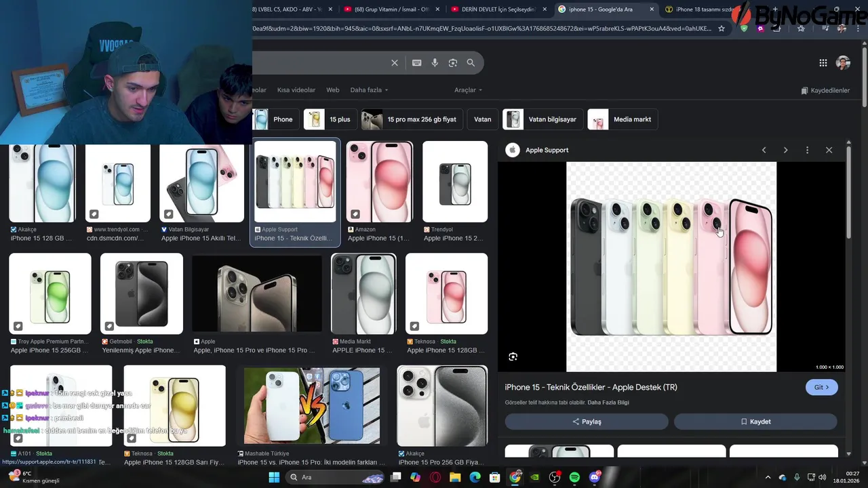The width and height of the screenshot is (868, 488).
Task: Open 'Kaydedilenler' saved items
Action: coord(825,90)
